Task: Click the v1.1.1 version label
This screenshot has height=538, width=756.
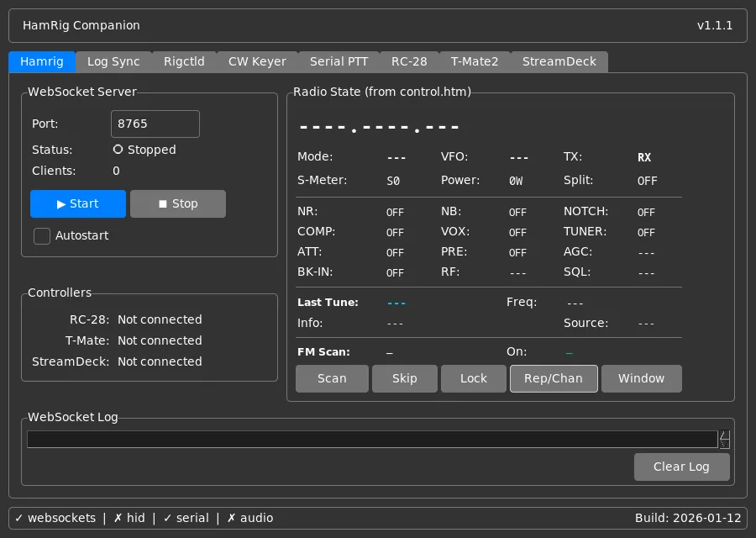Action: [715, 25]
